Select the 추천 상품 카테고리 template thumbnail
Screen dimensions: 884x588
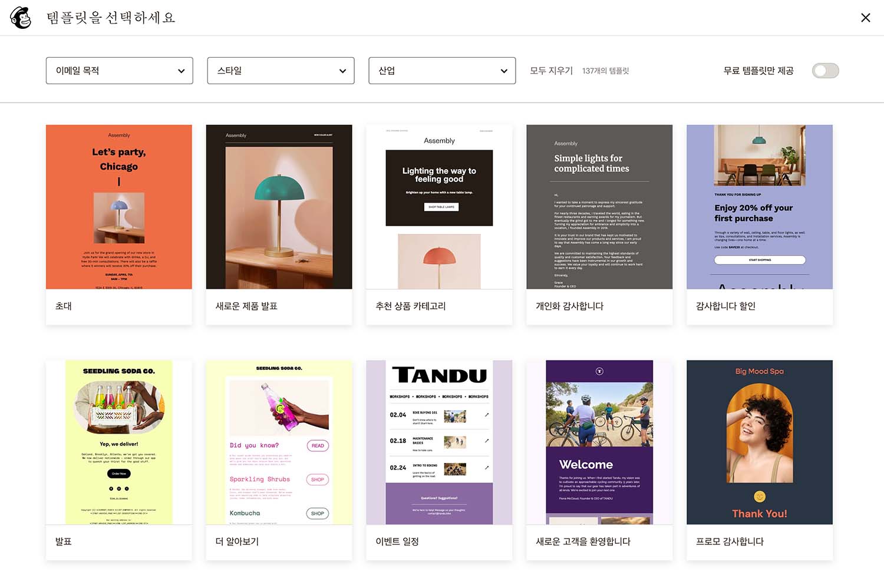click(x=440, y=207)
